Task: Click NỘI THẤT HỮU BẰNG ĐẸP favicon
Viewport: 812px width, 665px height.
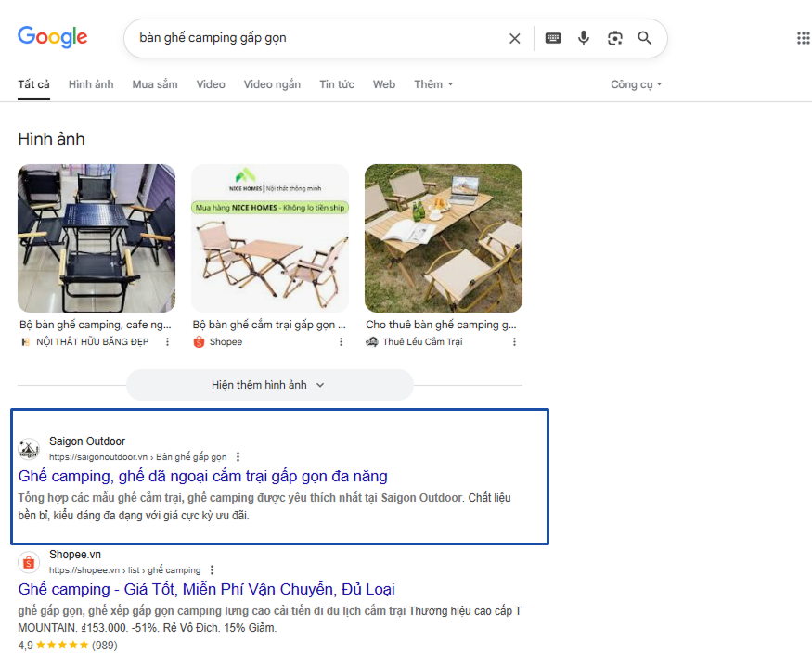Action: coord(25,342)
